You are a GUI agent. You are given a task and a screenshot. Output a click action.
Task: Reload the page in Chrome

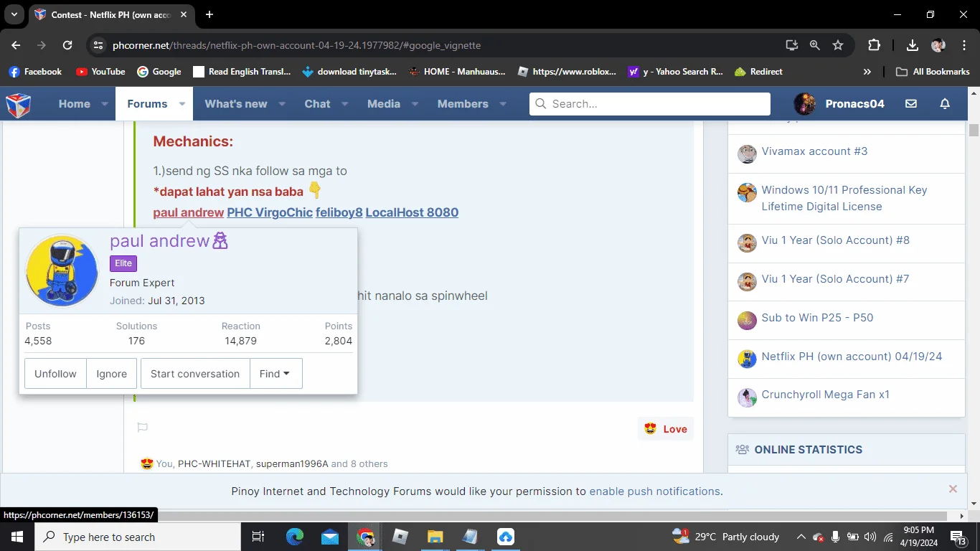67,45
